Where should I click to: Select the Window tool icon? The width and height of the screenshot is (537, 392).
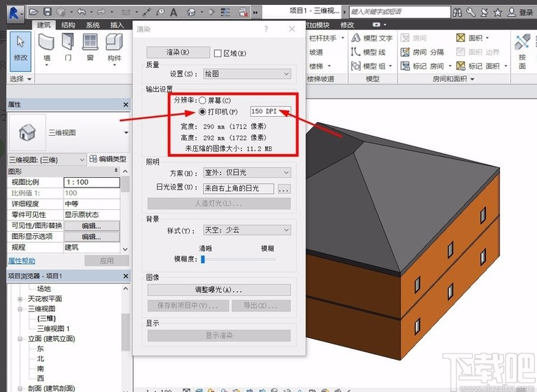click(x=90, y=43)
